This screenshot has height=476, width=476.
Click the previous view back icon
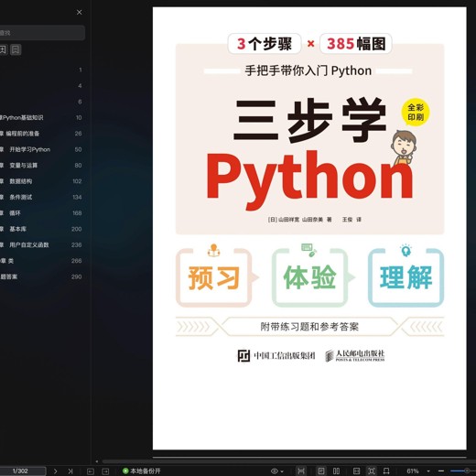click(91, 471)
